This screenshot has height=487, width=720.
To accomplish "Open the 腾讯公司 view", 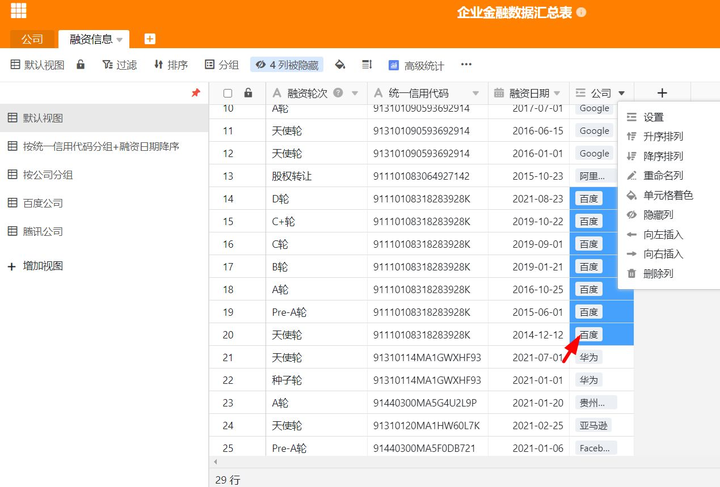I will (x=104, y=231).
